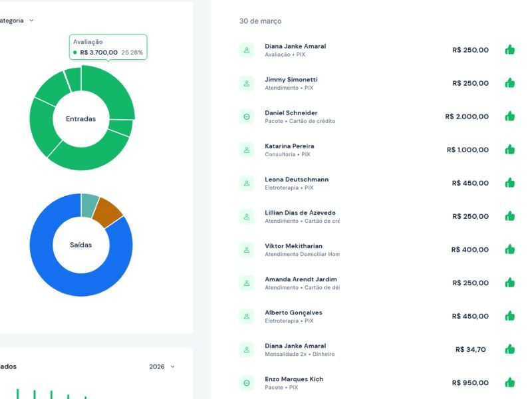Click the person icon beside Leona Deutschmann
The width and height of the screenshot is (532, 399).
point(247,183)
